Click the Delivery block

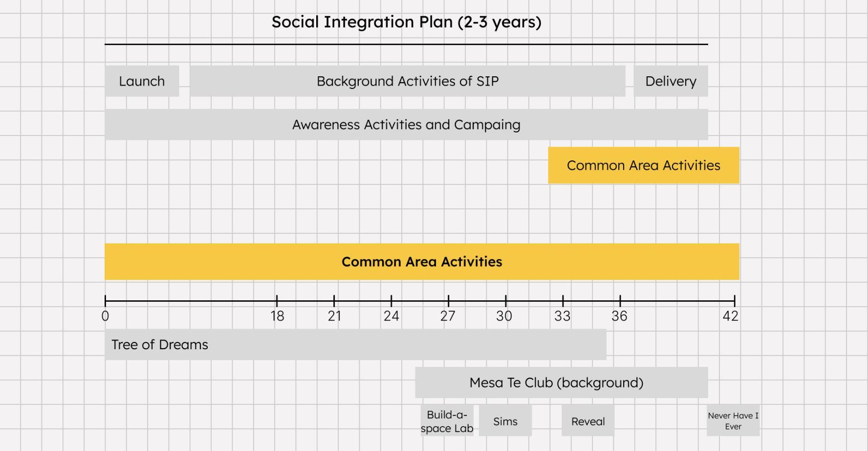671,81
